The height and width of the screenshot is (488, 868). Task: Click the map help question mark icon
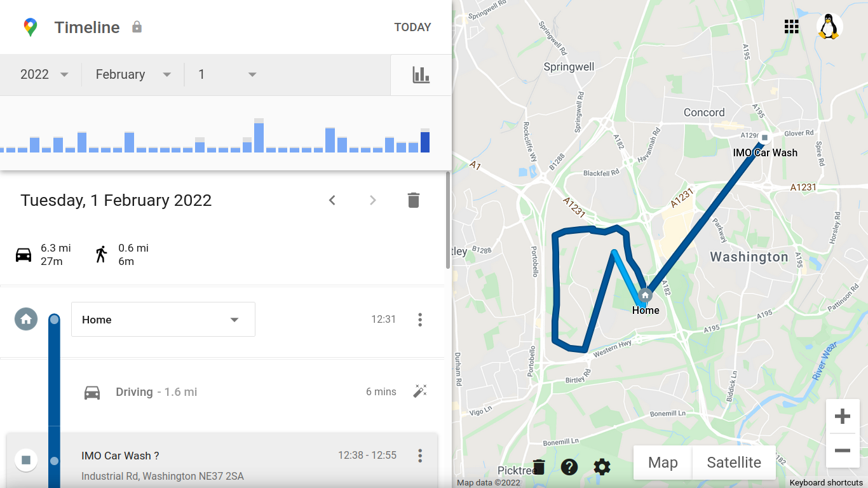click(569, 467)
